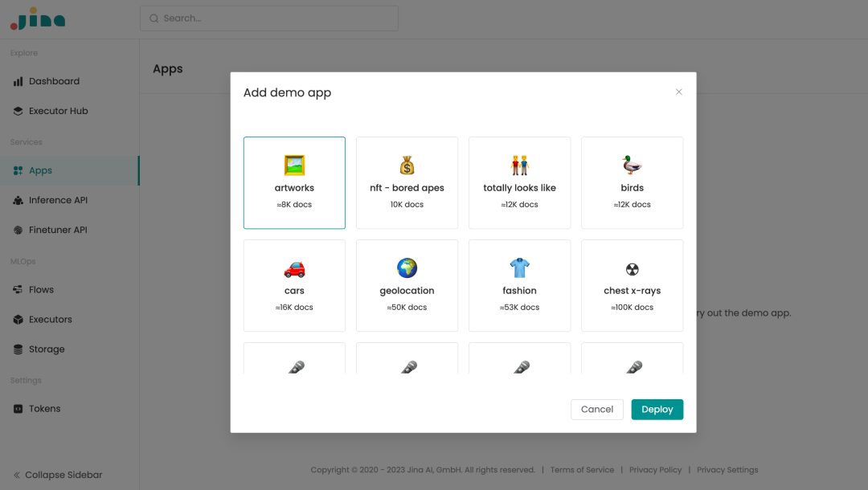Screen dimensions: 868x490
Task: Select the fashion shirt icon
Action: point(520,268)
